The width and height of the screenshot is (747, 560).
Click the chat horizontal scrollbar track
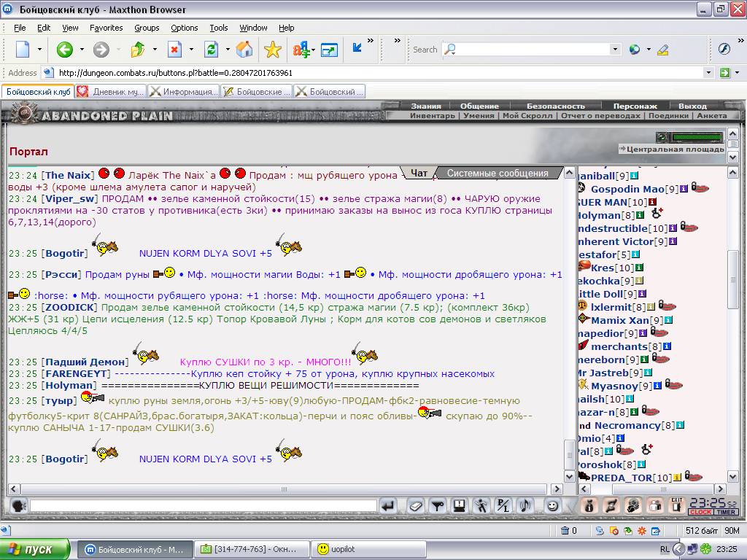[x=284, y=489]
